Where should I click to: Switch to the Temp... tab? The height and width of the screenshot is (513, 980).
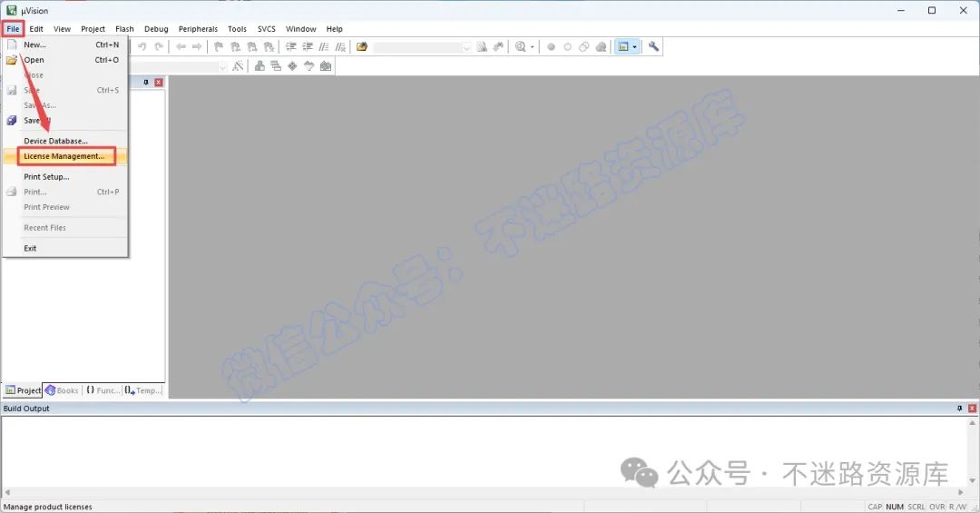coord(142,390)
